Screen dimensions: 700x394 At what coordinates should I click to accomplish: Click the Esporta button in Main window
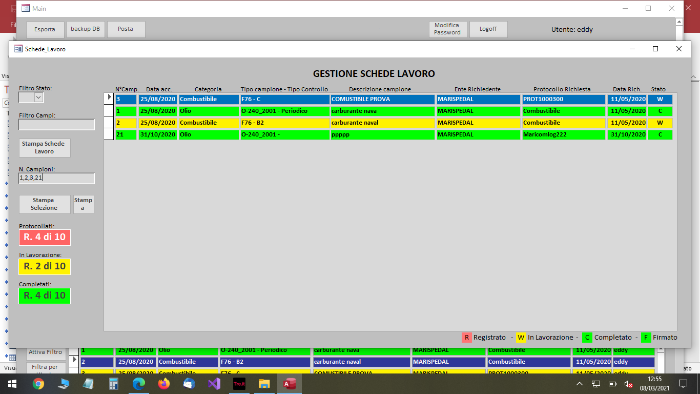pos(45,29)
